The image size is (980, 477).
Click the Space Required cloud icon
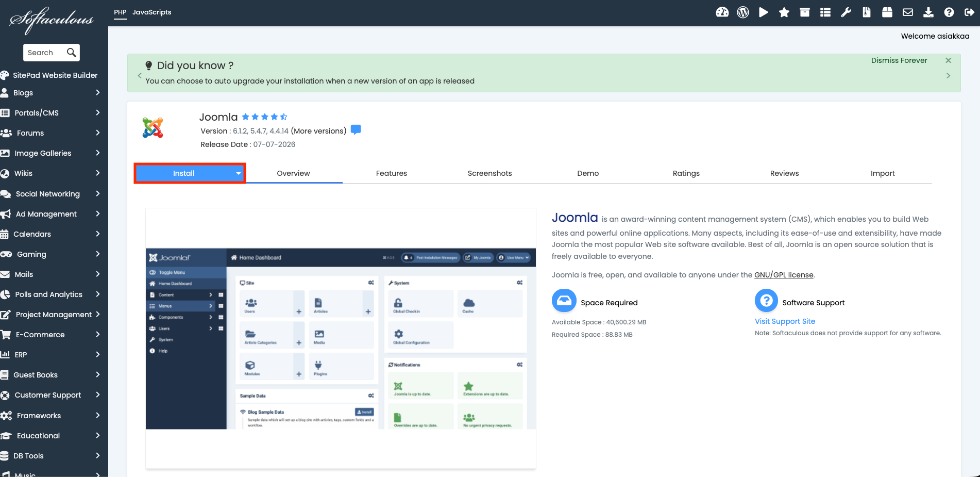[564, 301]
